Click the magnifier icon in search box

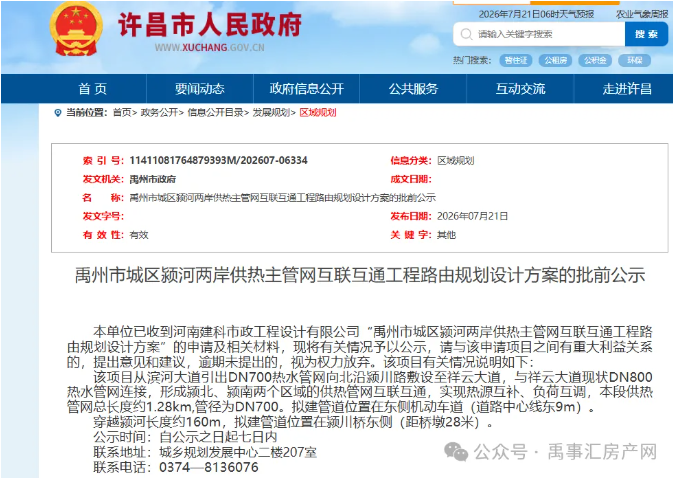[466, 34]
